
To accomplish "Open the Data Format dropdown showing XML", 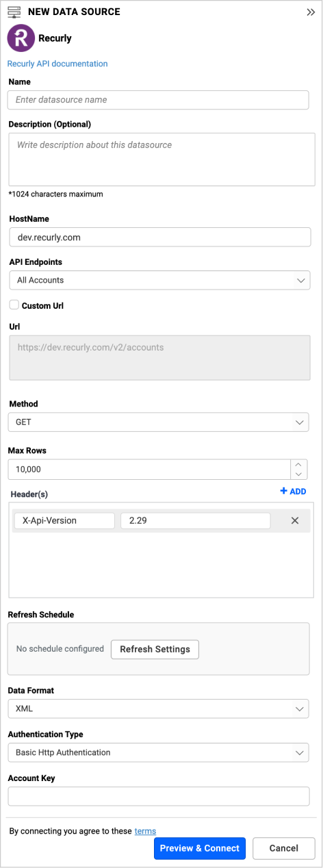I will pos(158,709).
